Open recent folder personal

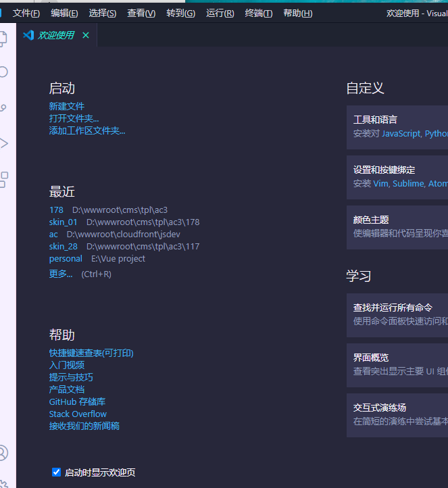tap(66, 259)
